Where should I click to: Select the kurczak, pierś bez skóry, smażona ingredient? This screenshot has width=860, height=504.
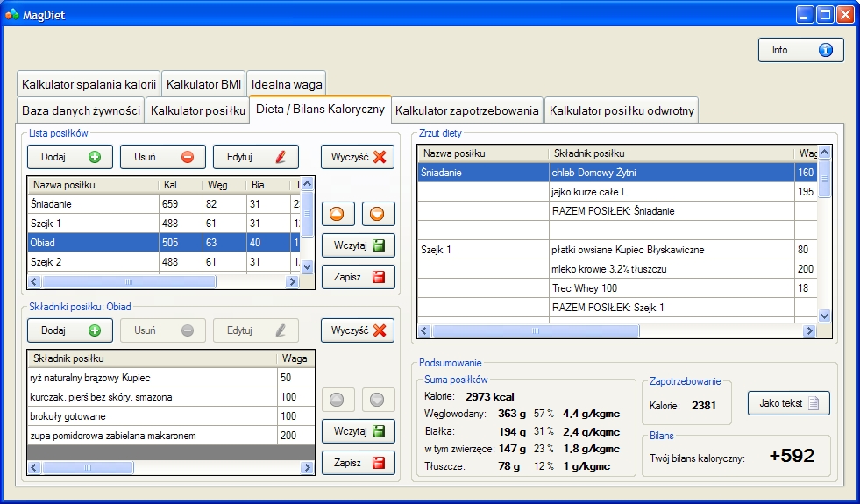click(x=171, y=397)
